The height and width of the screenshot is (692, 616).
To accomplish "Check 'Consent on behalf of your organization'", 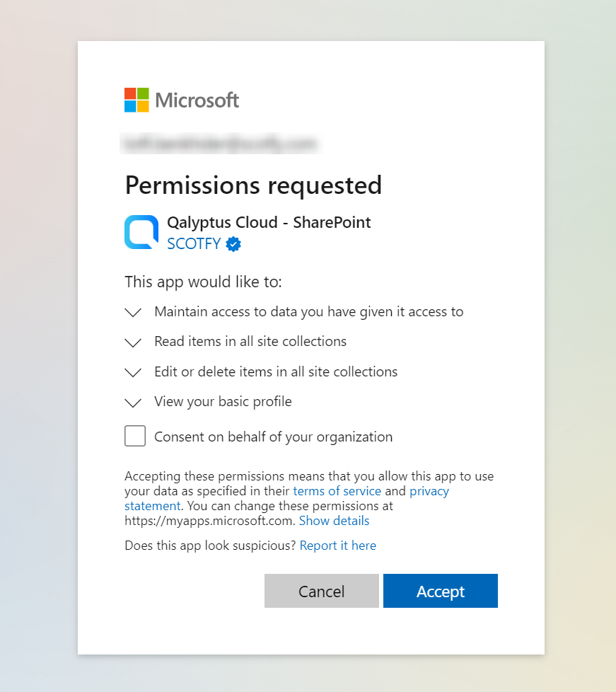I will click(x=135, y=436).
